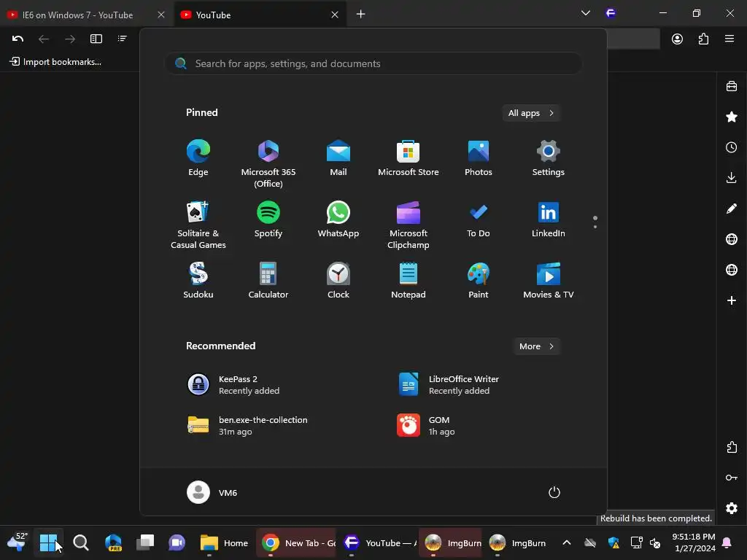Viewport: 747px width, 560px height.
Task: Open the browser account profile icon
Action: (x=677, y=39)
